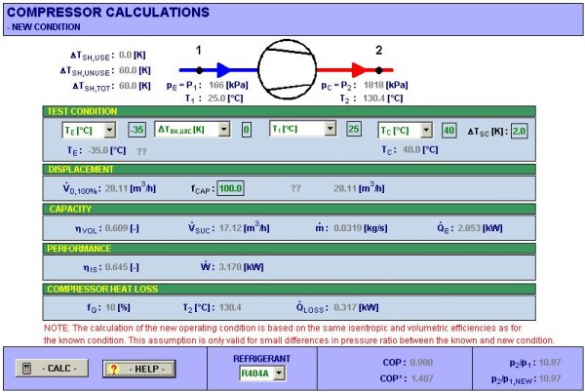Click the fCAP field showing 100.0
The height and width of the screenshot is (392, 585).
pos(230,189)
